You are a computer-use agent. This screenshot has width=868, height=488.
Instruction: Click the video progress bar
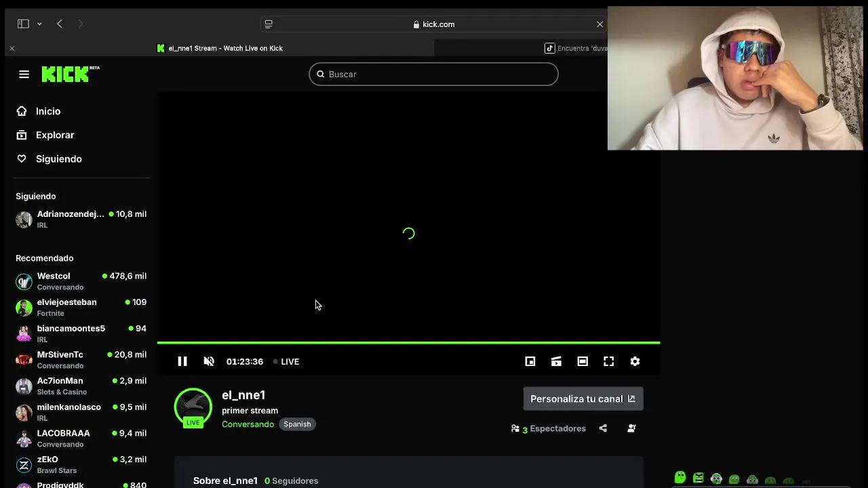click(x=408, y=343)
